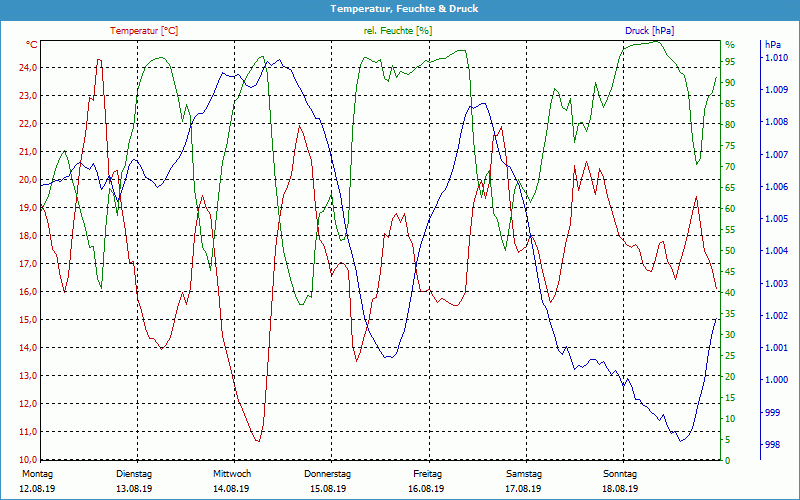800x500 pixels.
Task: Click the "15,0" temperature axis tick
Action: point(28,320)
